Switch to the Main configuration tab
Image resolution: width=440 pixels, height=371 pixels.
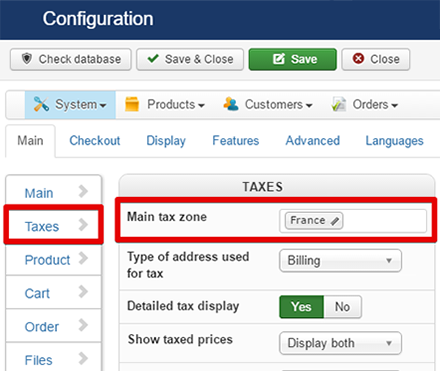click(30, 141)
